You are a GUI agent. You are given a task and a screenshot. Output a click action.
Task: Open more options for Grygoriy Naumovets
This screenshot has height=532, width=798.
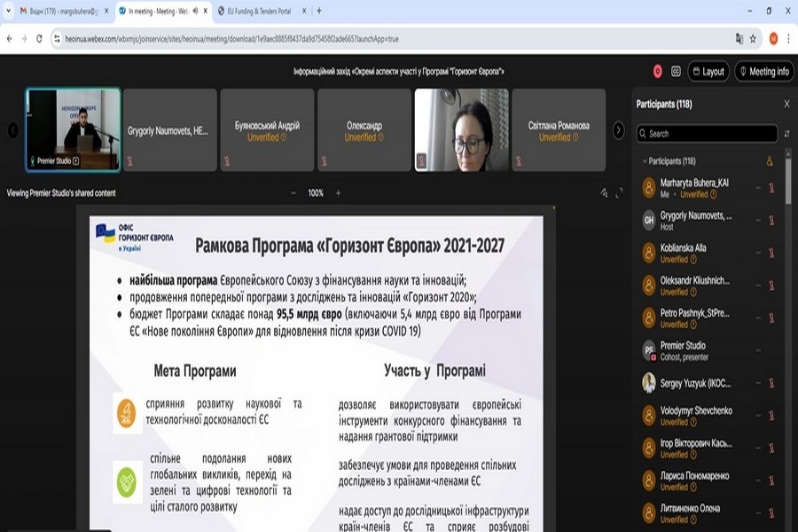(758, 220)
